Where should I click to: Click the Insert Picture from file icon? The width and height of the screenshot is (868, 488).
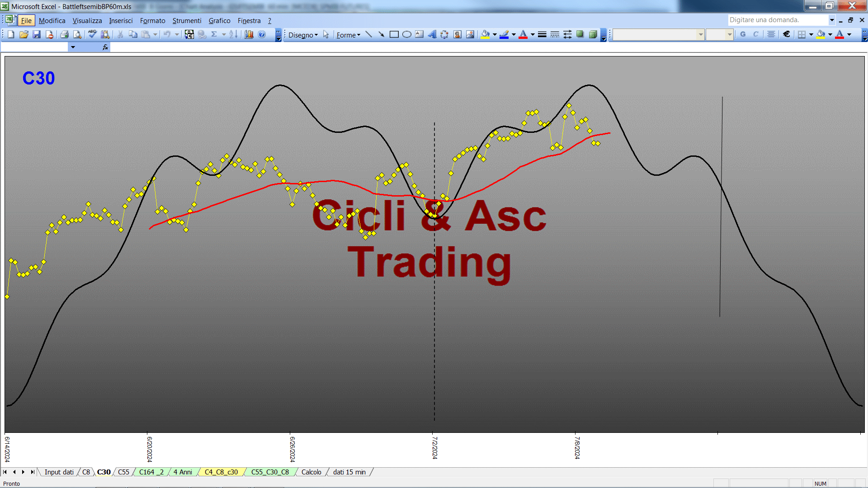[x=470, y=34]
